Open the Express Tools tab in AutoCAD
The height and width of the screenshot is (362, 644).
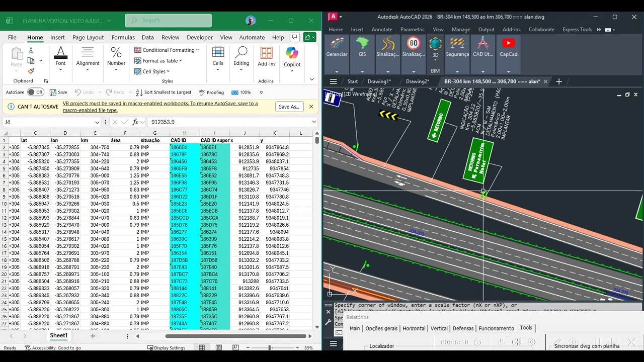(577, 29)
